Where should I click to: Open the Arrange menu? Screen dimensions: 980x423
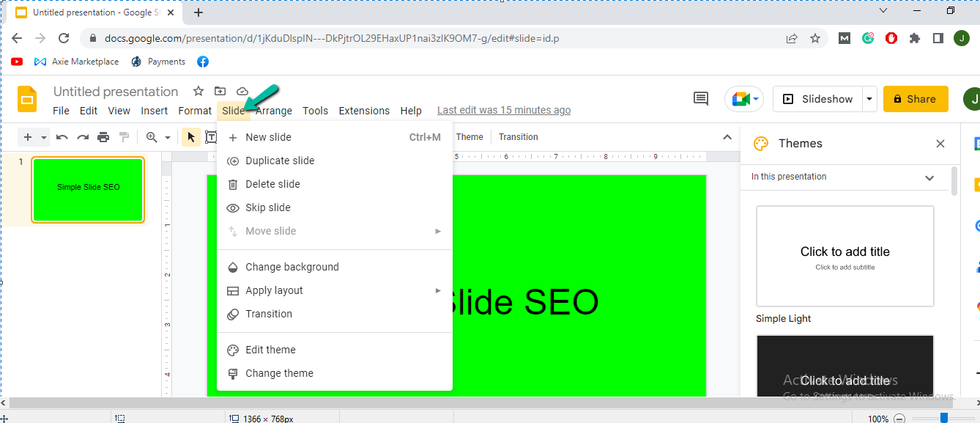click(273, 111)
